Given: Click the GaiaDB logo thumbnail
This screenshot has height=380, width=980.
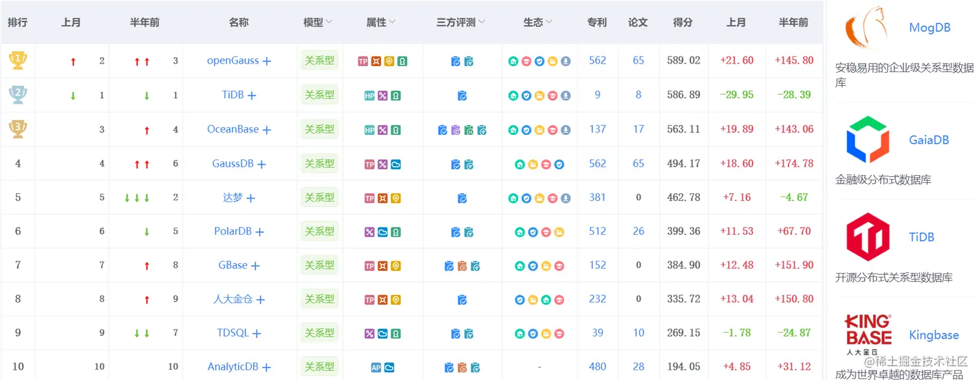Looking at the screenshot, I should [x=868, y=139].
